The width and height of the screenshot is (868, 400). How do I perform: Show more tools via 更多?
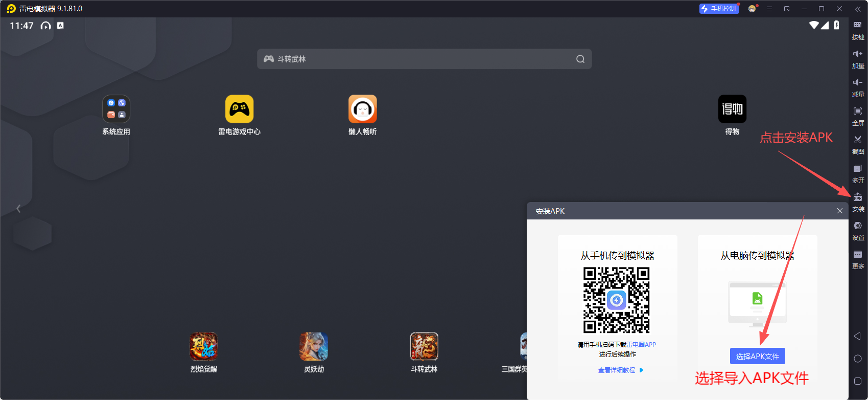click(x=858, y=259)
